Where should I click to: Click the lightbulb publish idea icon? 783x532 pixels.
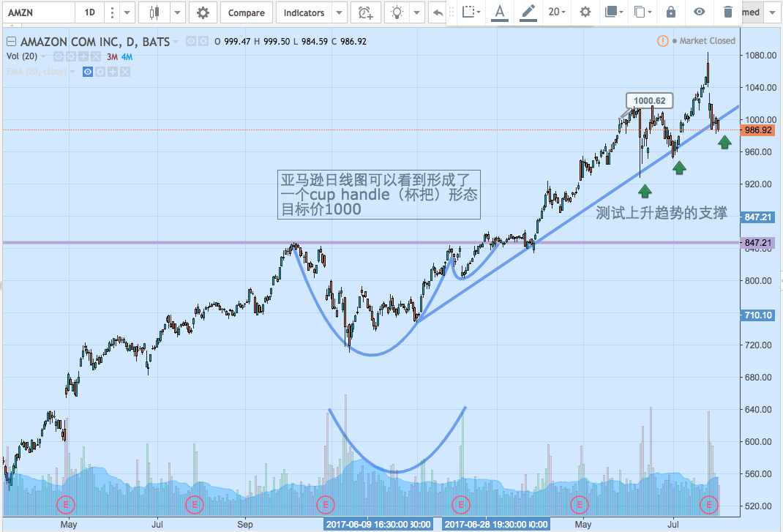pos(397,12)
